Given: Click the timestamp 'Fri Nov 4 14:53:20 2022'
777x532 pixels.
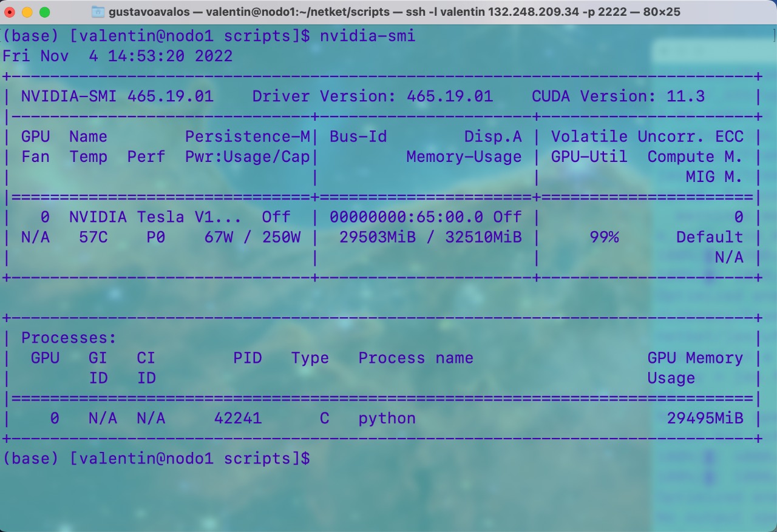Looking at the screenshot, I should (118, 56).
